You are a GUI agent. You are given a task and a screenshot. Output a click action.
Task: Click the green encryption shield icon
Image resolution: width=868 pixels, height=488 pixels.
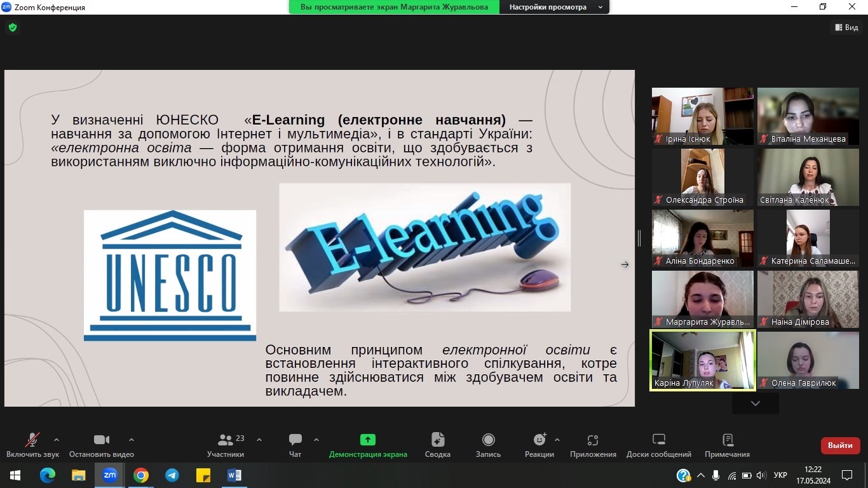pos(13,27)
